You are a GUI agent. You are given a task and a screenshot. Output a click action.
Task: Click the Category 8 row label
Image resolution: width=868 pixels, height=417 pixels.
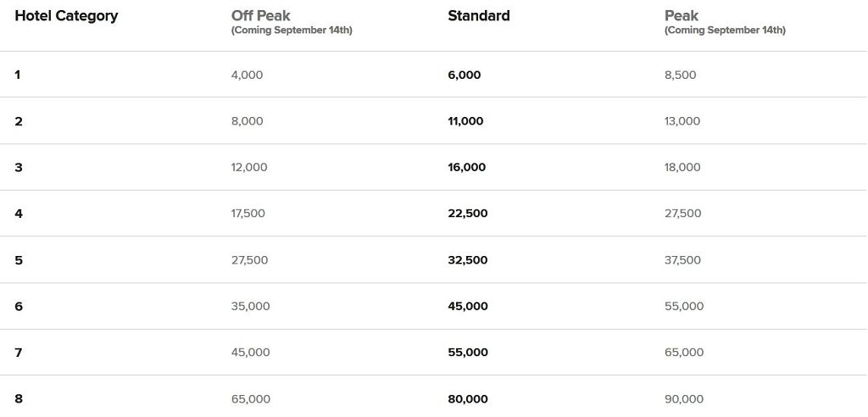(19, 398)
